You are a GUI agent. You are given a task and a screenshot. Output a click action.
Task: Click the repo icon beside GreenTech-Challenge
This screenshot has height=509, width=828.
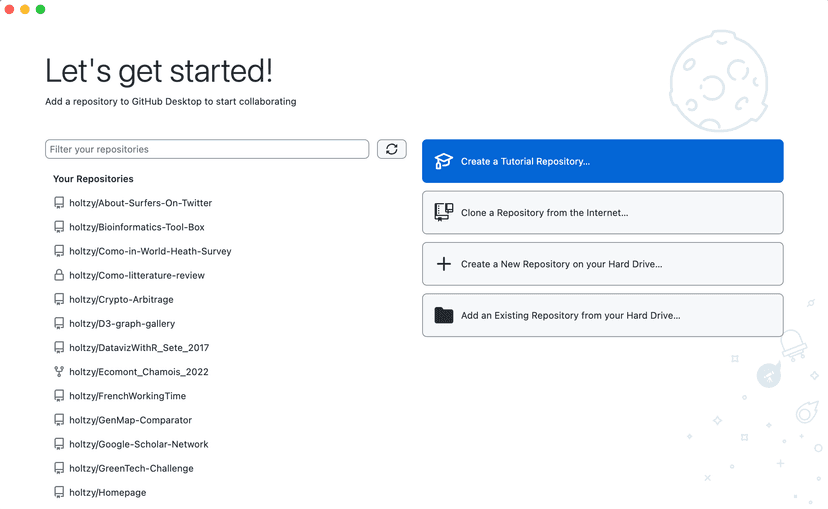point(59,468)
